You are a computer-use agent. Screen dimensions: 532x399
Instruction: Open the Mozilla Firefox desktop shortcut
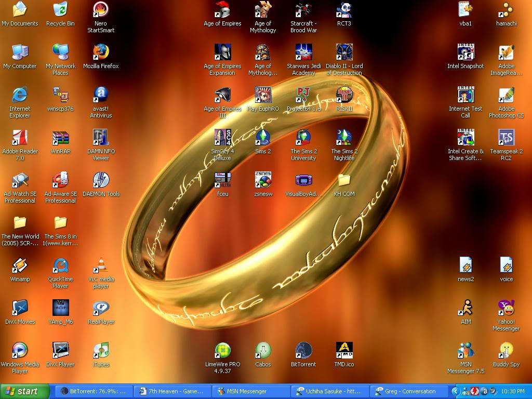point(101,52)
